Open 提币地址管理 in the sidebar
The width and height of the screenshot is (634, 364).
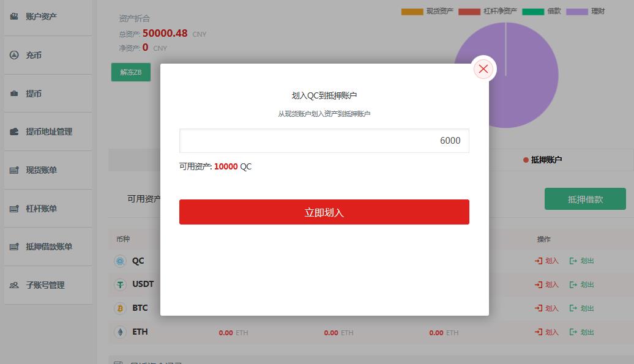point(49,132)
